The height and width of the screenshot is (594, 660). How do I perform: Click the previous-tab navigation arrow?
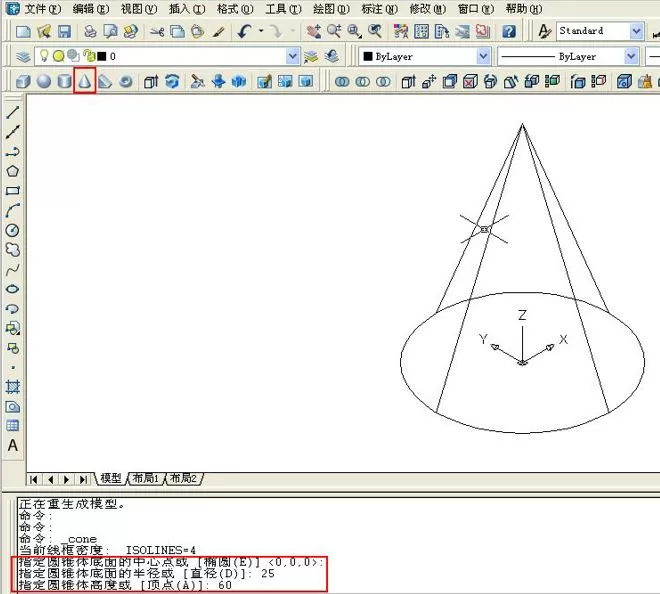51,479
